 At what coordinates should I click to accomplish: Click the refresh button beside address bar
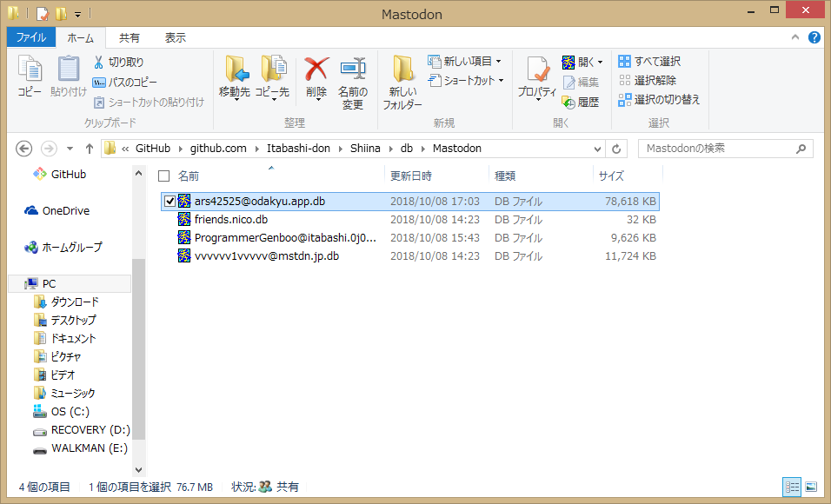coord(617,149)
